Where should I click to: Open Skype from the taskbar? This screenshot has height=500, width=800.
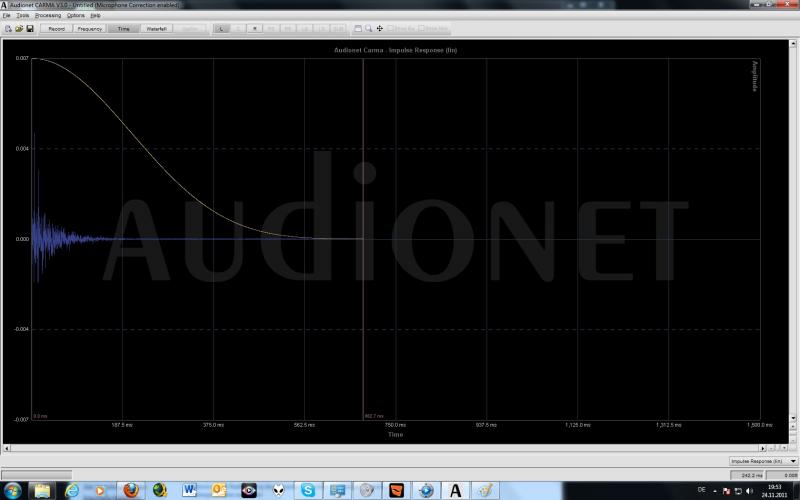point(308,490)
